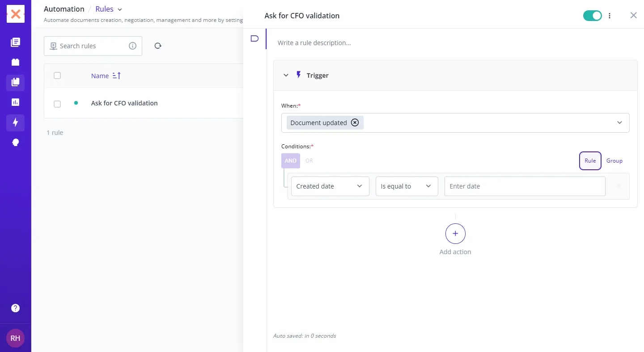
Task: Select the Ask for CFO validation row checkbox
Action: tap(57, 104)
